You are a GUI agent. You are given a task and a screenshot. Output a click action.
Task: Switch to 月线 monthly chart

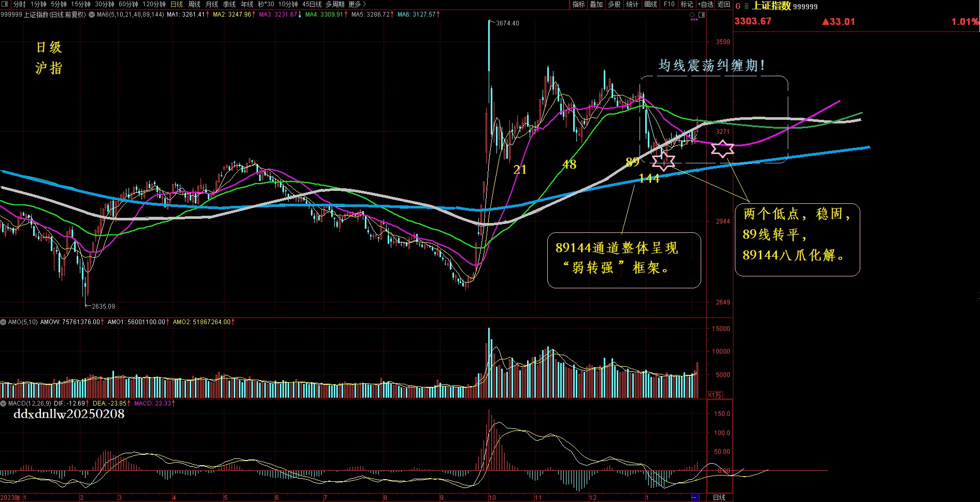pyautogui.click(x=212, y=4)
